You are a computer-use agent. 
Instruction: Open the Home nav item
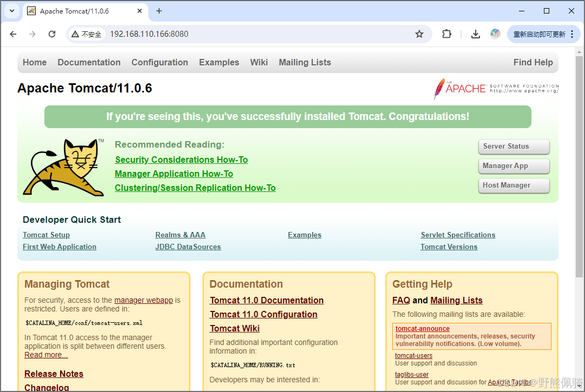(35, 63)
